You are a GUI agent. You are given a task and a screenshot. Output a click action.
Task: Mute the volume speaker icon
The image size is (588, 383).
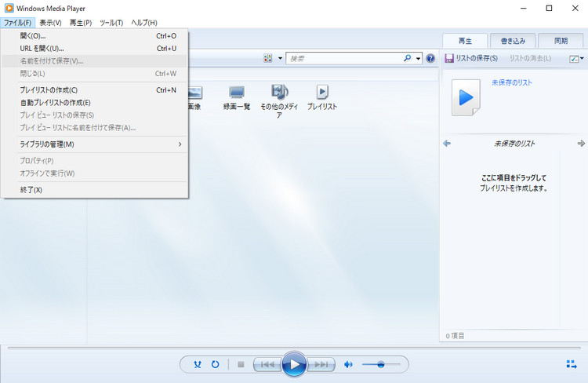pyautogui.click(x=348, y=364)
